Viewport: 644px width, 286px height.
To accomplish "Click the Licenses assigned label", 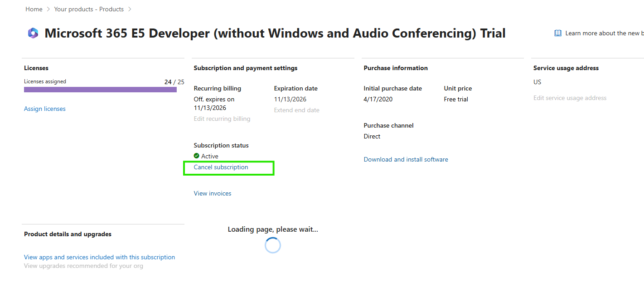I will point(45,81).
